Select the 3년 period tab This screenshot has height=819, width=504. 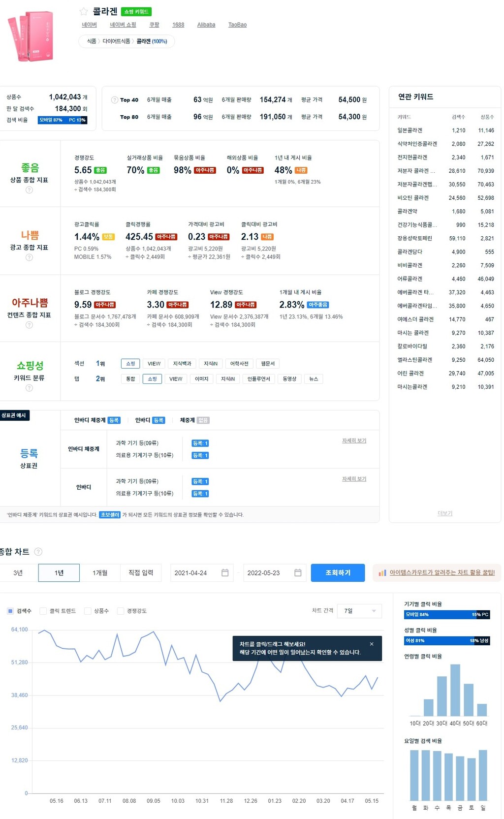click(x=18, y=573)
